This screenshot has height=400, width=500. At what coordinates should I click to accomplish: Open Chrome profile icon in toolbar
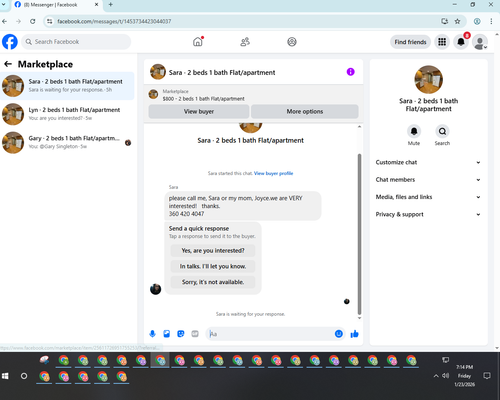pos(477,21)
